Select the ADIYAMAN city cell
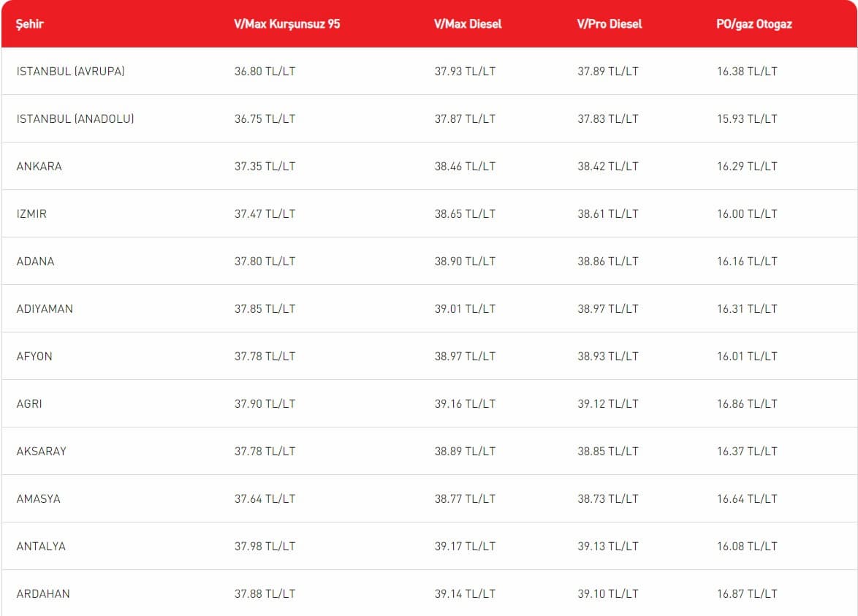858x616 pixels. click(x=45, y=309)
